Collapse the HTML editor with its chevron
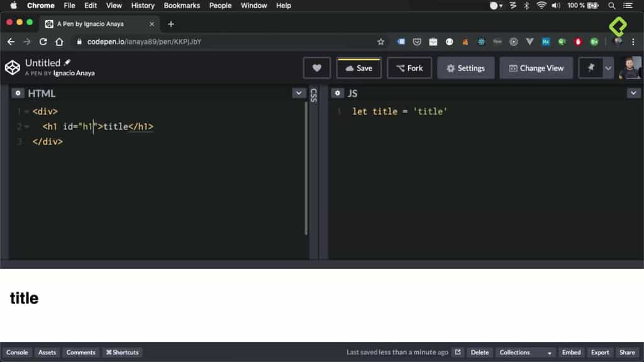Screen dimensions: 644x362 [299, 92]
